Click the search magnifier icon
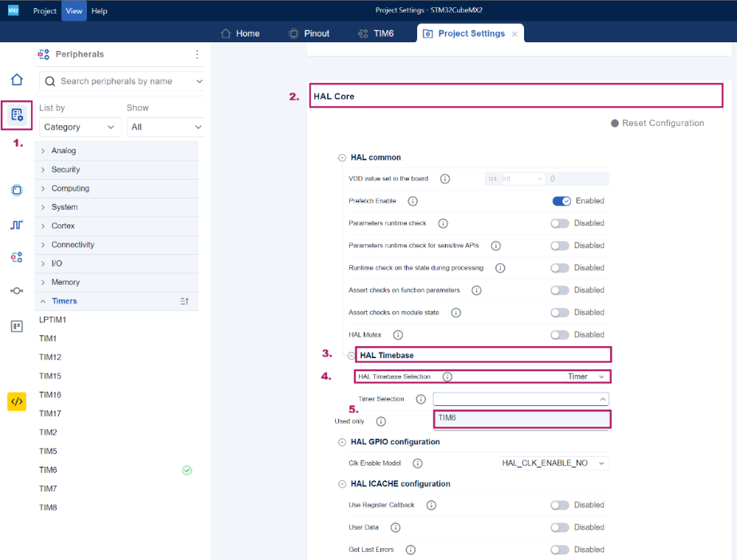 [x=49, y=81]
